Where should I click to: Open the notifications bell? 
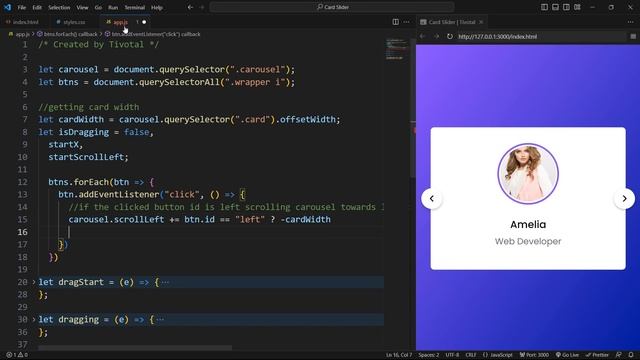(631, 355)
